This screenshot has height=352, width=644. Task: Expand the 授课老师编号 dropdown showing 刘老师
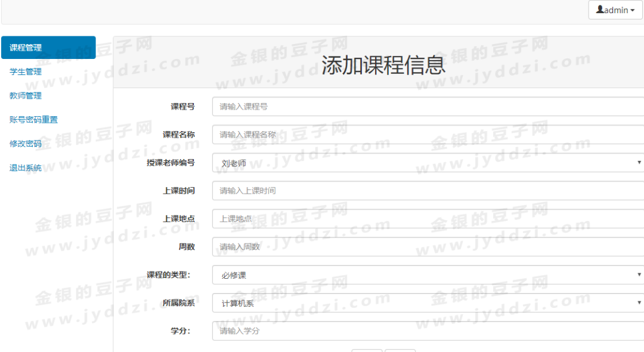tap(428, 163)
